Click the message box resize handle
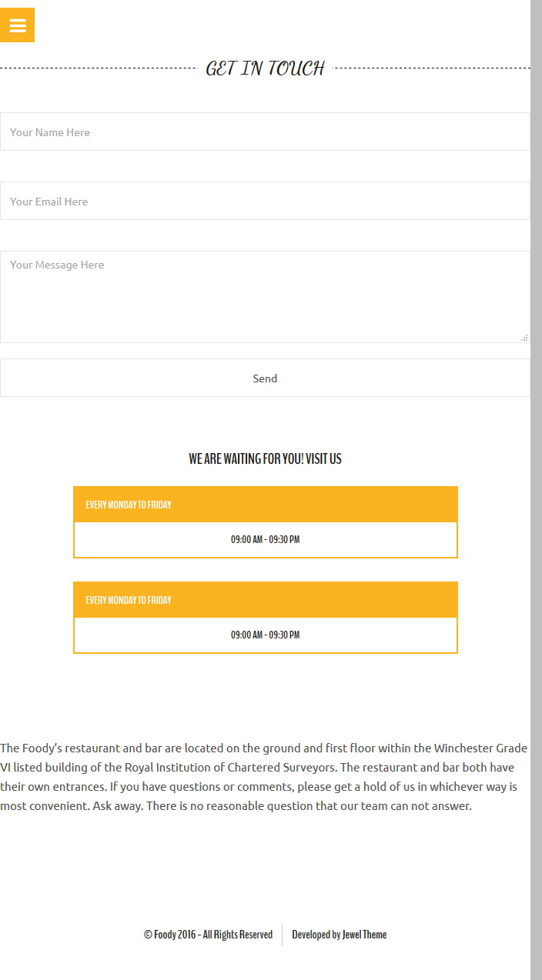 (524, 337)
